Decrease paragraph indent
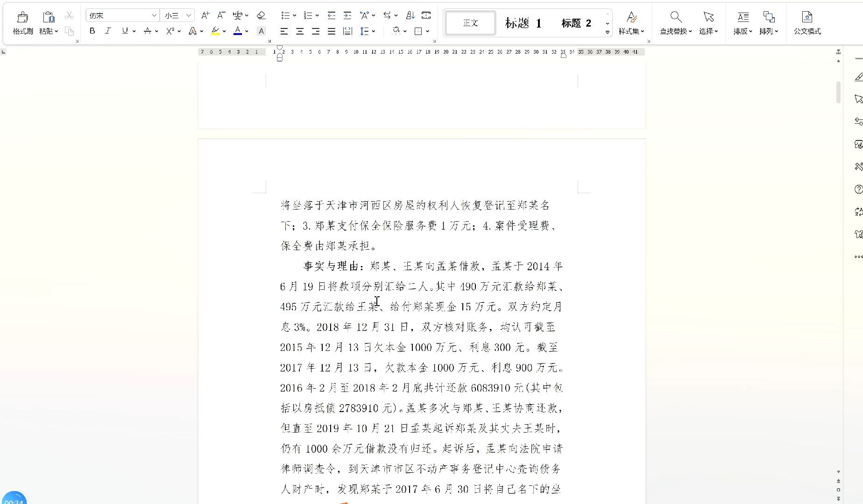This screenshot has height=504, width=863. 332,15
